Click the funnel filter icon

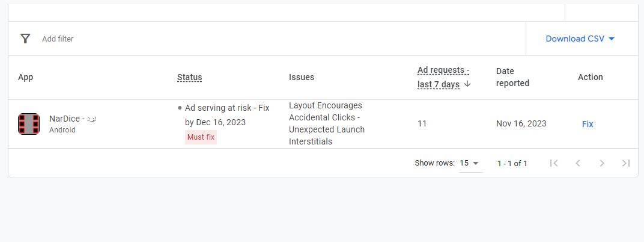[25, 39]
